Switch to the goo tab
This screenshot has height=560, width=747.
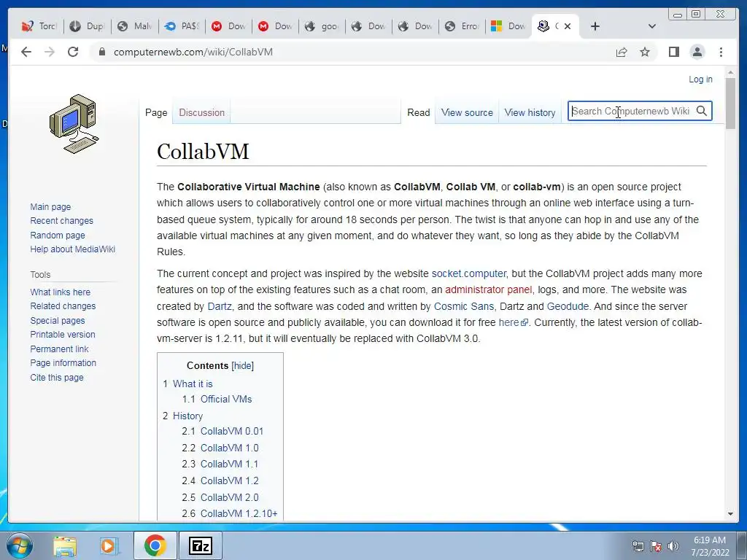(322, 26)
